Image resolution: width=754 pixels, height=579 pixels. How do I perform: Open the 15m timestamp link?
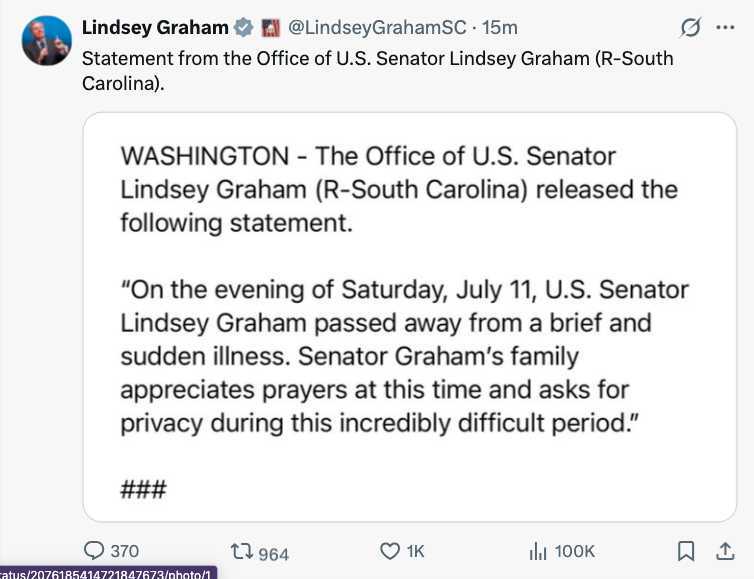click(500, 28)
